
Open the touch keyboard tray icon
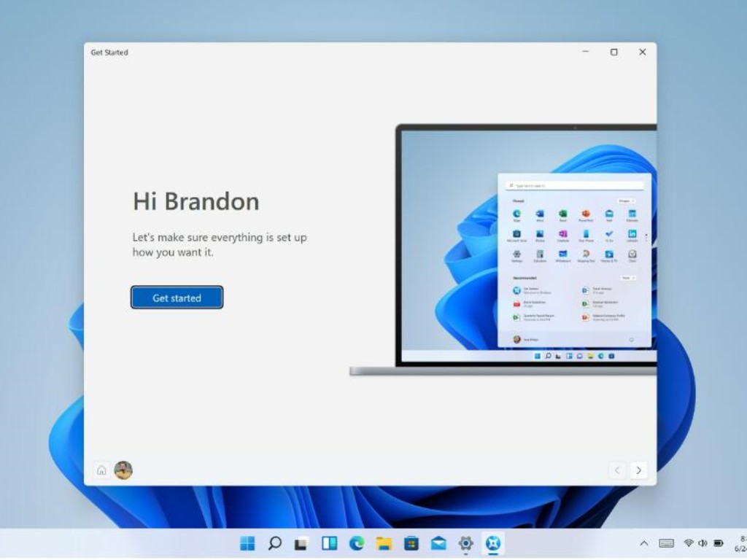666,543
